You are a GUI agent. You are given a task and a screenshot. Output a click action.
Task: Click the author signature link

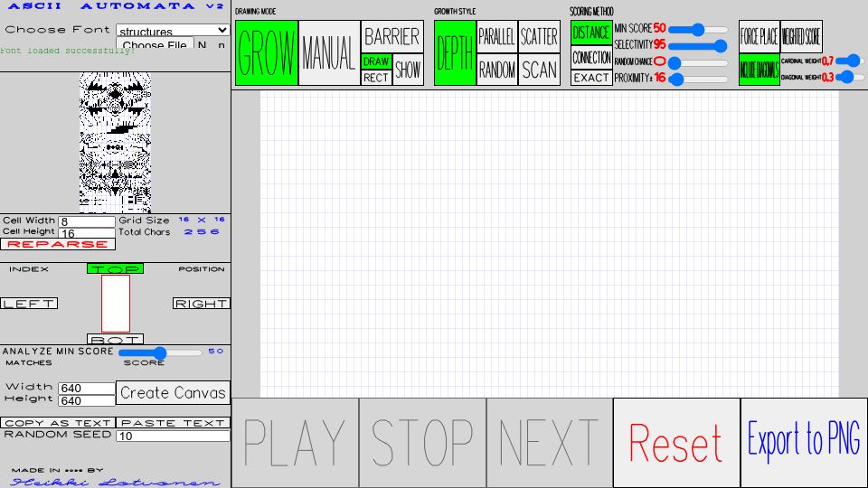point(115,483)
